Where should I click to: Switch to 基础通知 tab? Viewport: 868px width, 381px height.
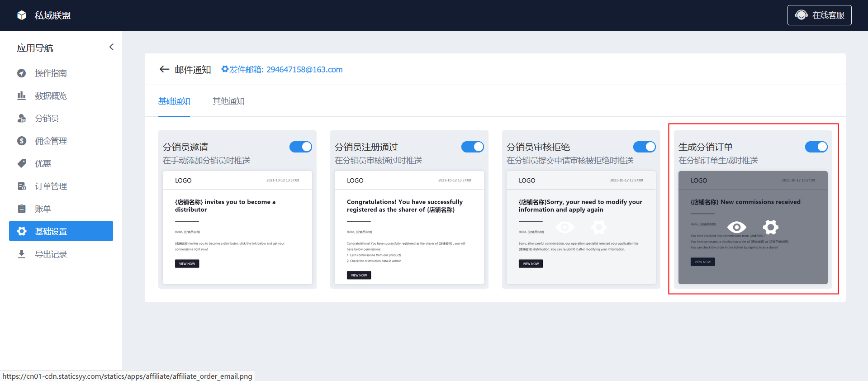point(174,101)
